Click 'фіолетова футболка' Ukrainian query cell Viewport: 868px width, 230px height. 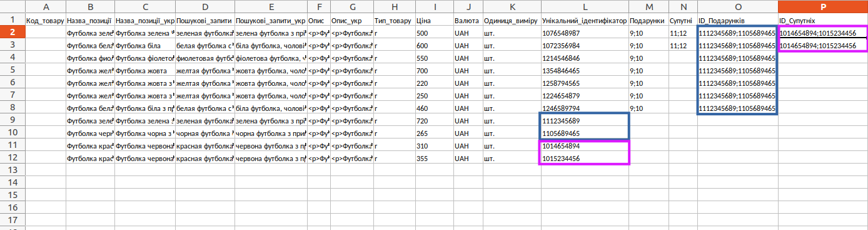point(271,58)
